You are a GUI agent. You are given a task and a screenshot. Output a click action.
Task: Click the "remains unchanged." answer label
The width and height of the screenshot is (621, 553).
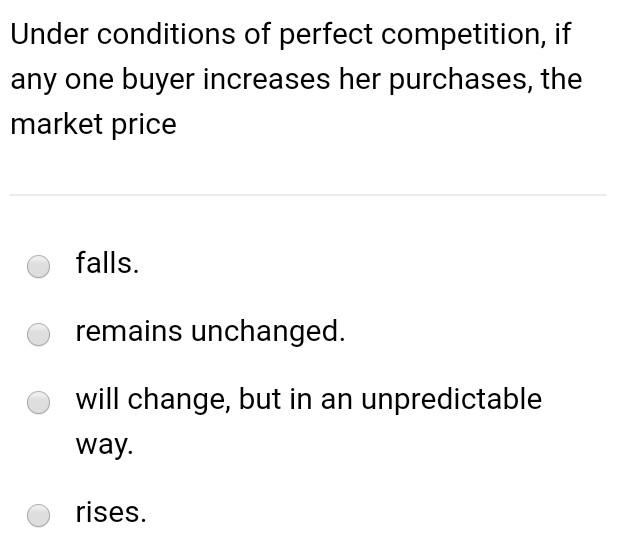[x=210, y=331]
